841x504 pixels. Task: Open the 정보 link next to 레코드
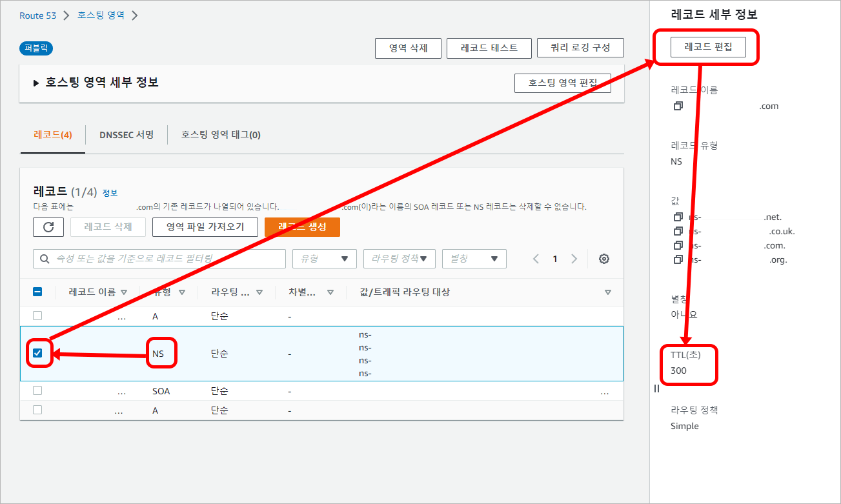110,193
